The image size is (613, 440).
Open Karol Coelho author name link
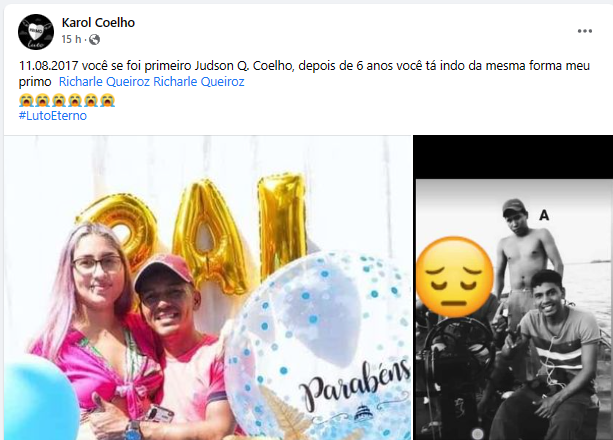pos(98,22)
